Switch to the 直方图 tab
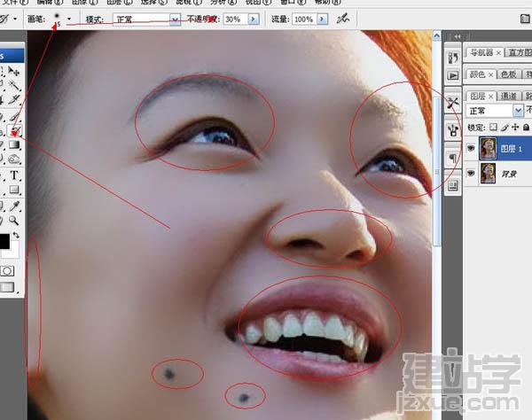 [x=520, y=52]
